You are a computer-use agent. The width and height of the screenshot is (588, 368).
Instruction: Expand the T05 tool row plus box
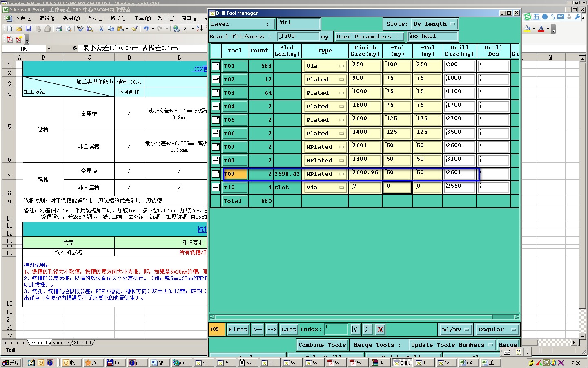click(216, 120)
